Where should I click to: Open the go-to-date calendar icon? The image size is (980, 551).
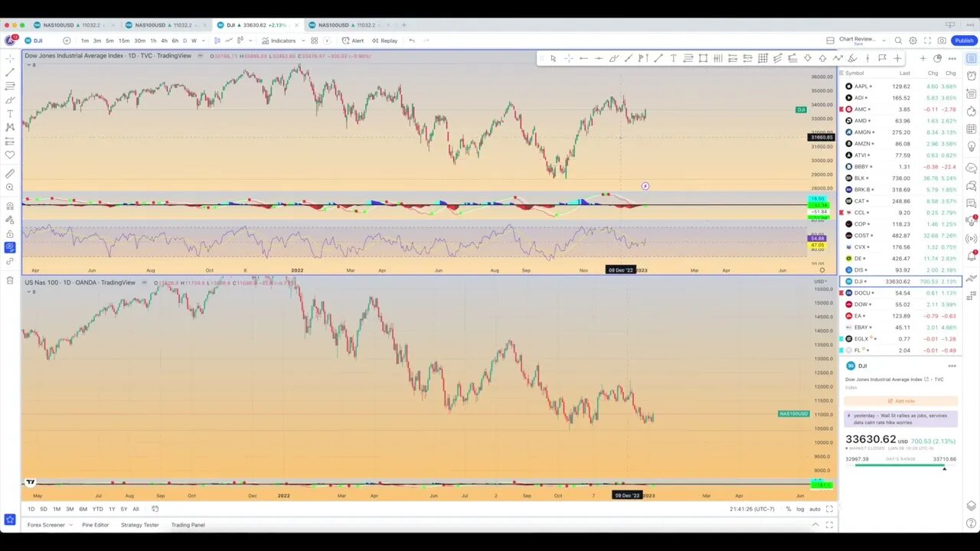click(x=155, y=509)
